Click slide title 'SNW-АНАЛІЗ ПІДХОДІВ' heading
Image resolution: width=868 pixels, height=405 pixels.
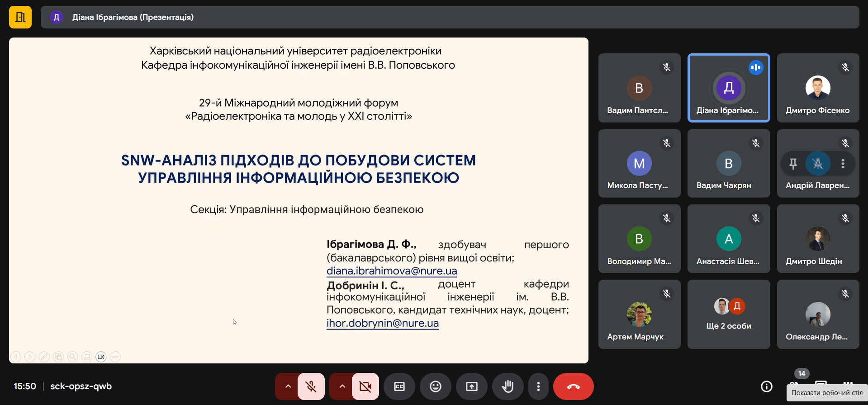click(299, 169)
